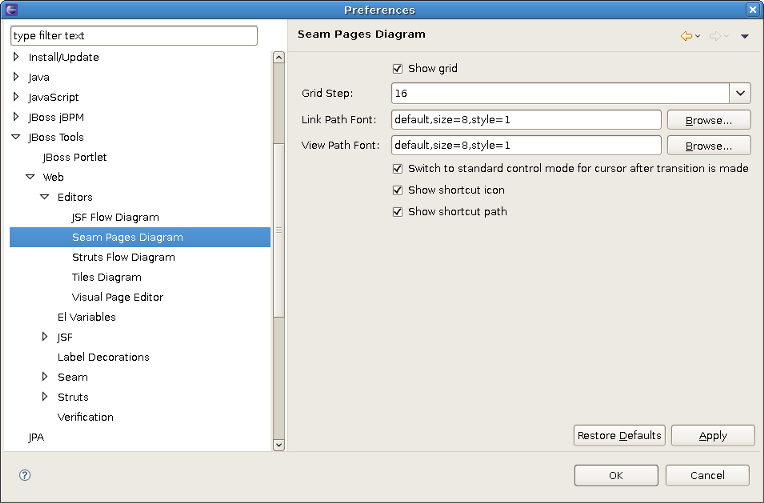The height and width of the screenshot is (503, 764).
Task: Disable Show shortcut icon checkbox
Action: 398,190
